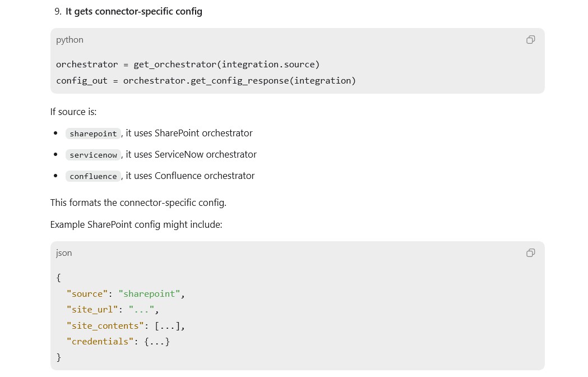Select the servicenow inline code chip
Screen dimensions: 588x377
click(94, 155)
